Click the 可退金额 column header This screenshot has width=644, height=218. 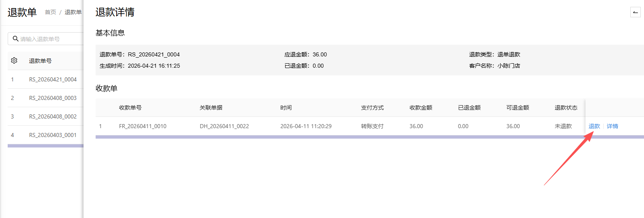518,108
